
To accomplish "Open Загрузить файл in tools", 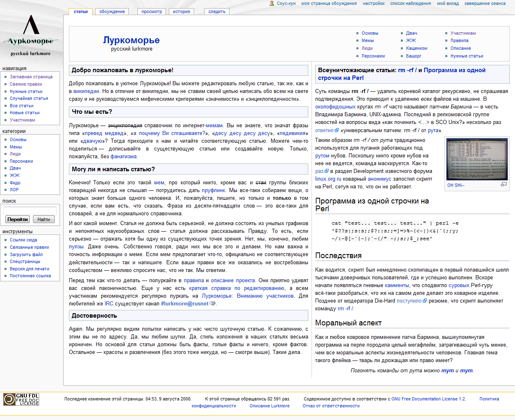I will point(26,254).
